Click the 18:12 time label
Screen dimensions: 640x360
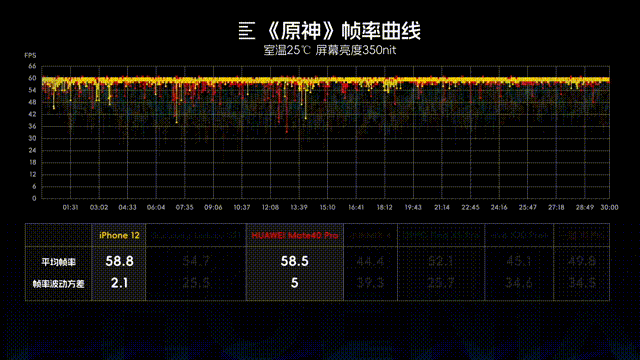click(384, 207)
